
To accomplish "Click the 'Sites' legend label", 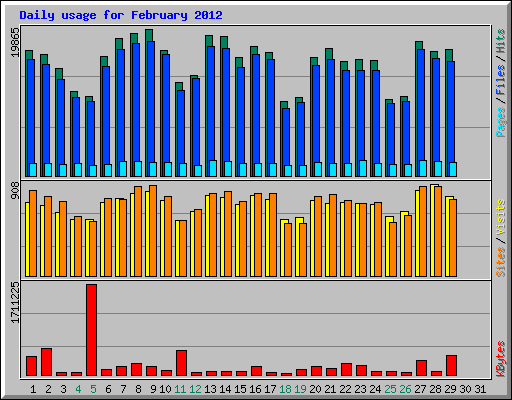I will pyautogui.click(x=500, y=262).
